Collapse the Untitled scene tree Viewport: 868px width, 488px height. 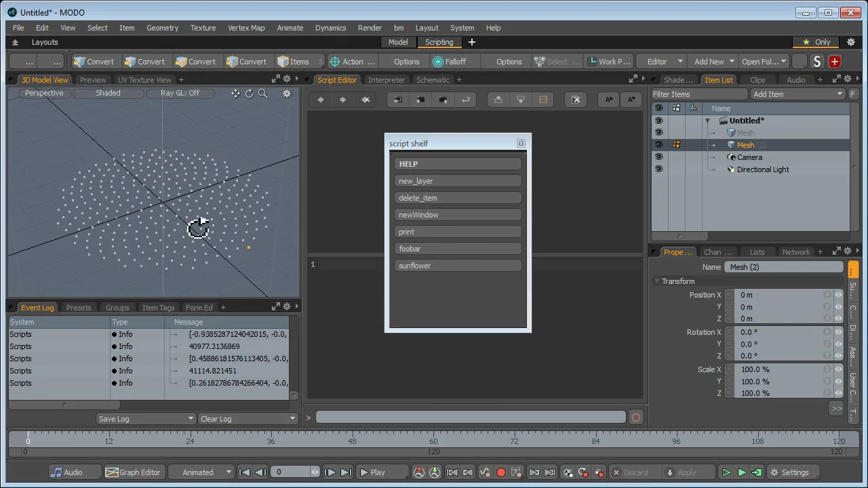[707, 121]
